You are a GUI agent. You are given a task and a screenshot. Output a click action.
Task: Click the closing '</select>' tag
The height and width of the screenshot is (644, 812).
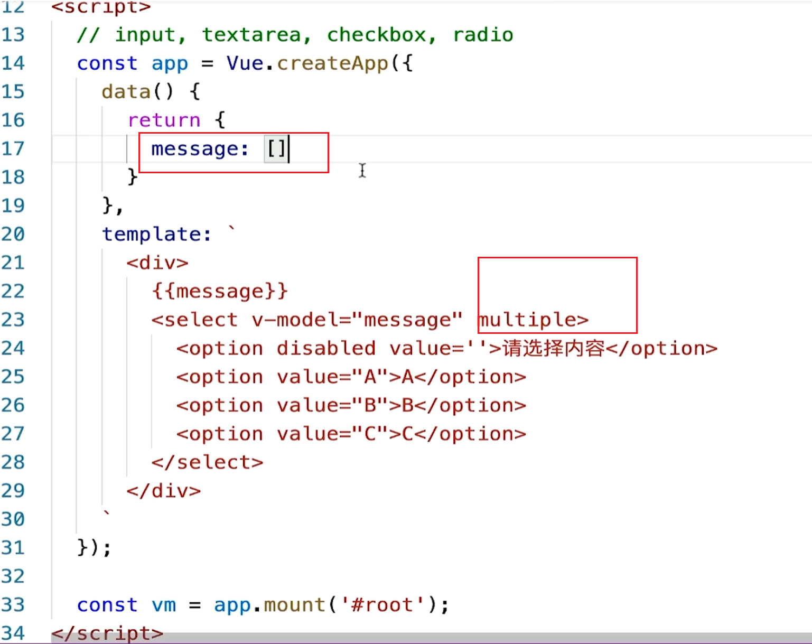point(207,463)
